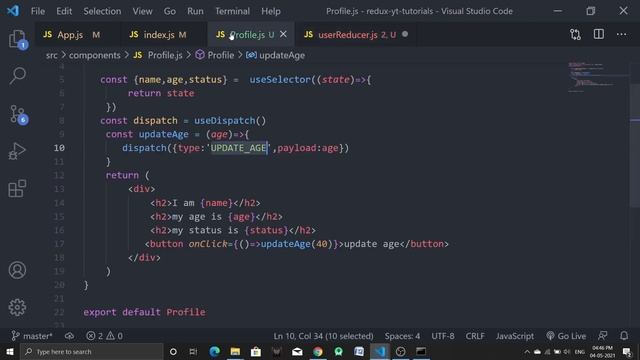Open the Accounts menu
640x360 pixels.
[17, 270]
